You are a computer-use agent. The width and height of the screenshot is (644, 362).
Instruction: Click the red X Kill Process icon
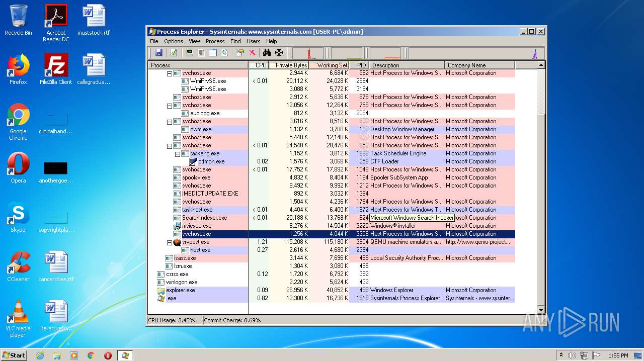(252, 53)
